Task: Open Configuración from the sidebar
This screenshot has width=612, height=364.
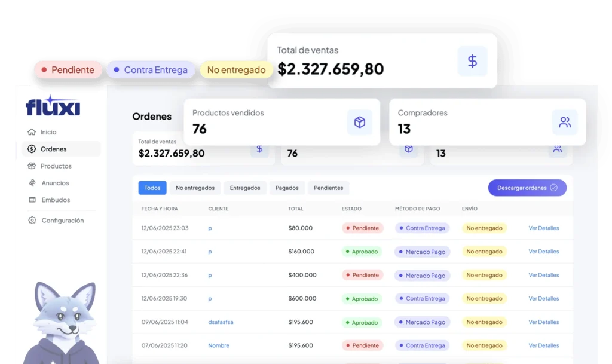Action: (x=62, y=220)
